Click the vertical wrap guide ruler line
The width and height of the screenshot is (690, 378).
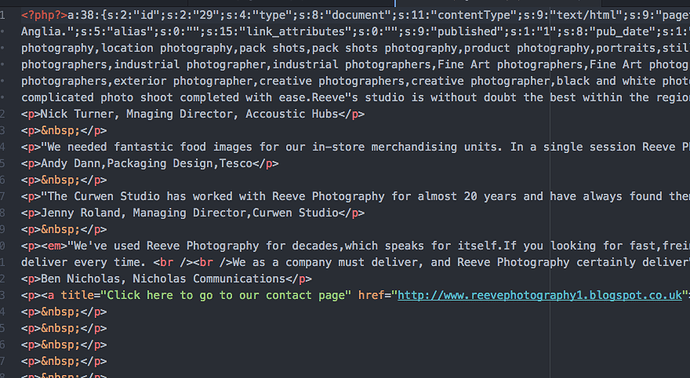[550, 189]
